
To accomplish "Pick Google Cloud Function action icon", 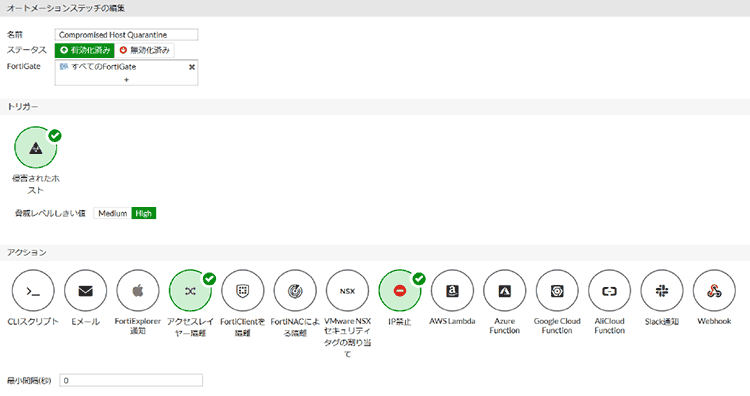I will click(557, 291).
